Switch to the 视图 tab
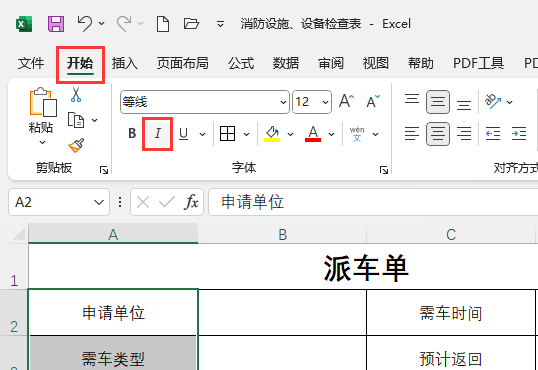Image resolution: width=538 pixels, height=370 pixels. click(376, 63)
